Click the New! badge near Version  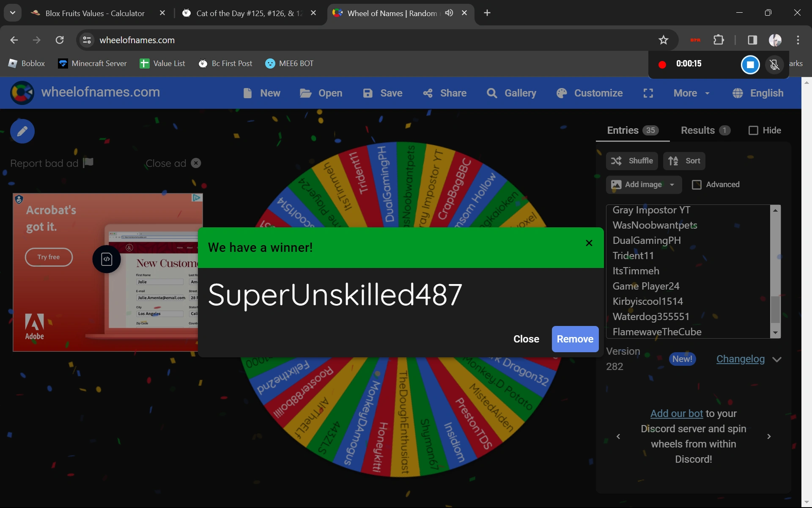(683, 359)
